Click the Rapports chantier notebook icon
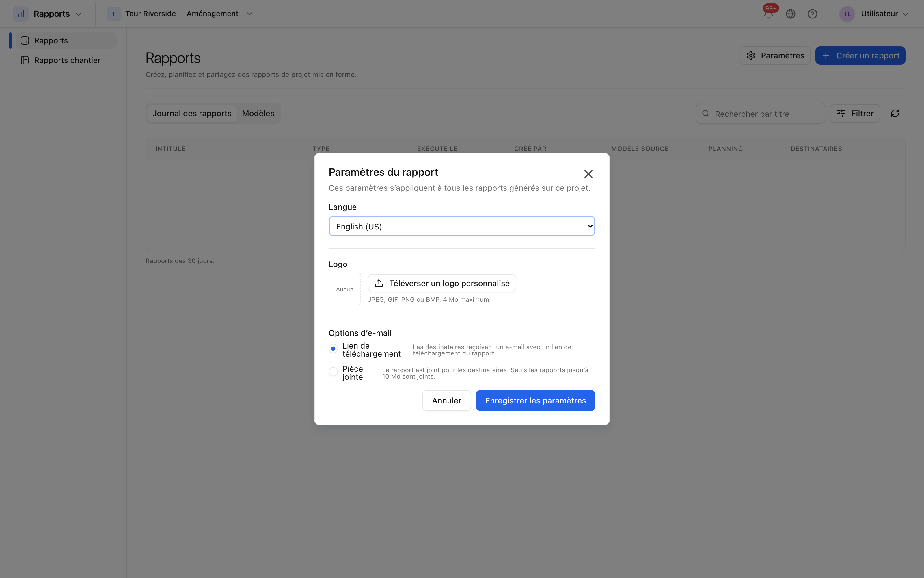This screenshot has width=924, height=578. 25,60
